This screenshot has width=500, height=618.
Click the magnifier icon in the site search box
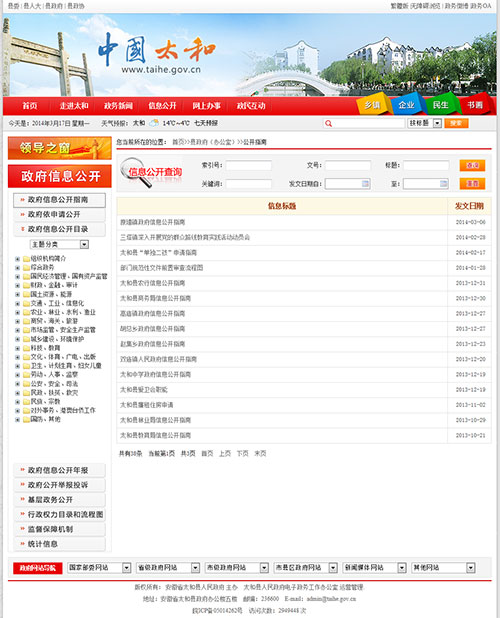[x=328, y=123]
